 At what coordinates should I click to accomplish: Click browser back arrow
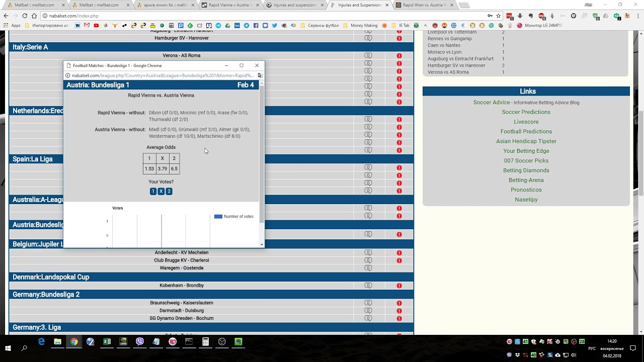[x=6, y=16]
